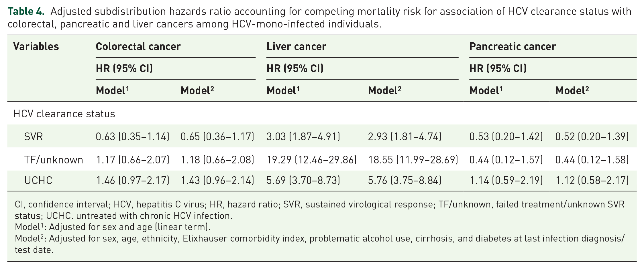Click the 'Table 4.' caption label
Screen dimensions: 644x269
click(26, 11)
